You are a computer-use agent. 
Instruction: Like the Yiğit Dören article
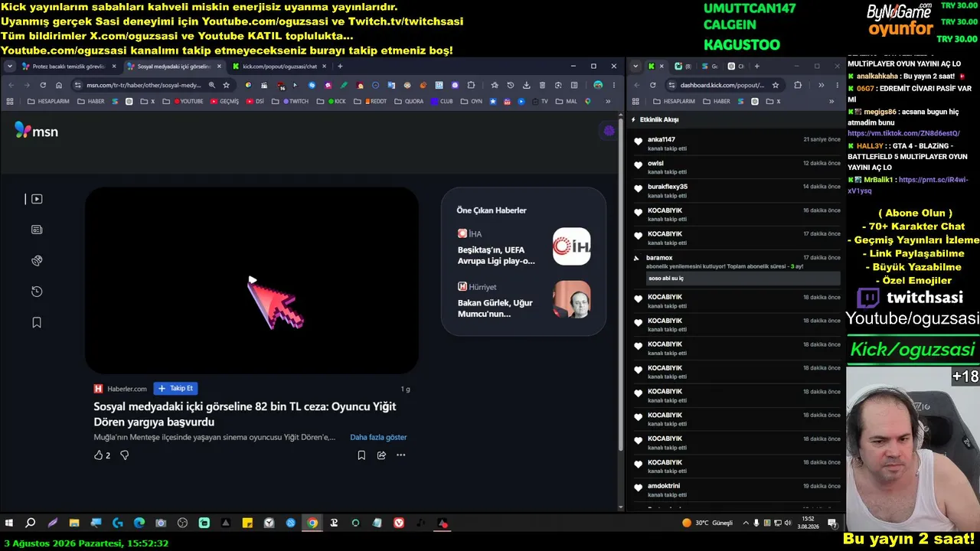point(102,455)
